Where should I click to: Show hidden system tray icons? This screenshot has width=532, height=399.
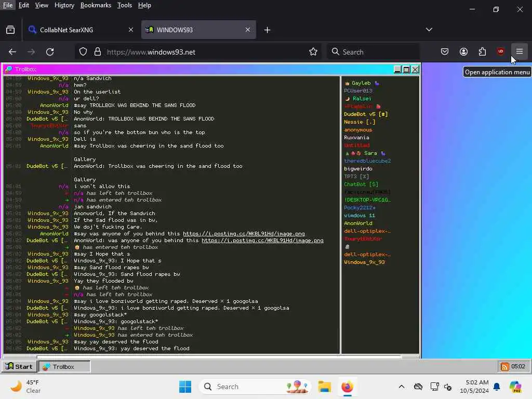point(402,387)
